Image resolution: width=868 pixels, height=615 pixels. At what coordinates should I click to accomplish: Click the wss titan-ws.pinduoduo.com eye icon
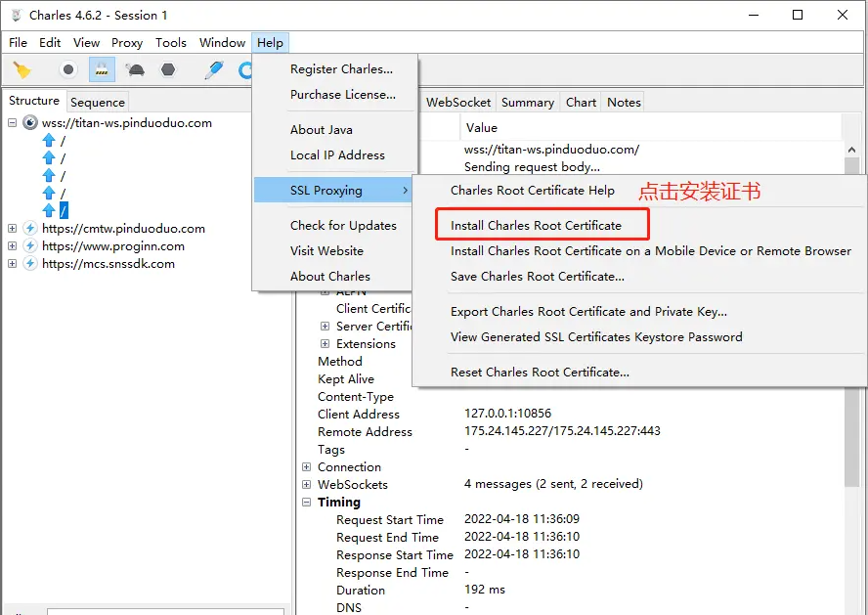click(x=30, y=123)
